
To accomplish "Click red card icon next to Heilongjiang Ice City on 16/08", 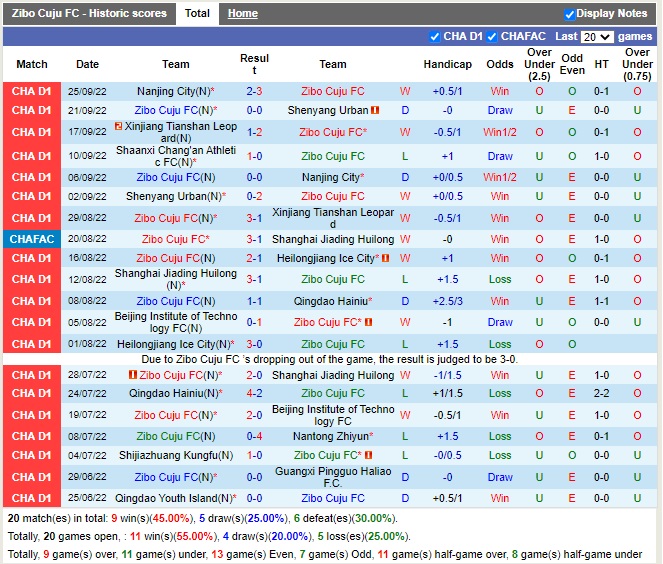I will (386, 258).
